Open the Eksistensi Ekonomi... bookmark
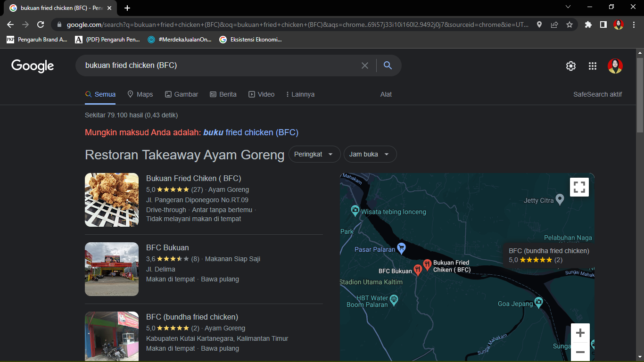Image resolution: width=644 pixels, height=362 pixels. [x=250, y=40]
